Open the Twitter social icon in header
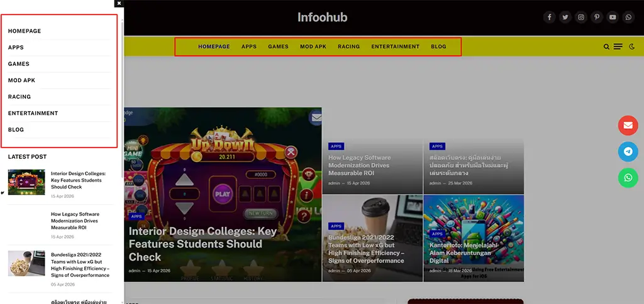Viewport: 644px width, 304px height. [565, 17]
